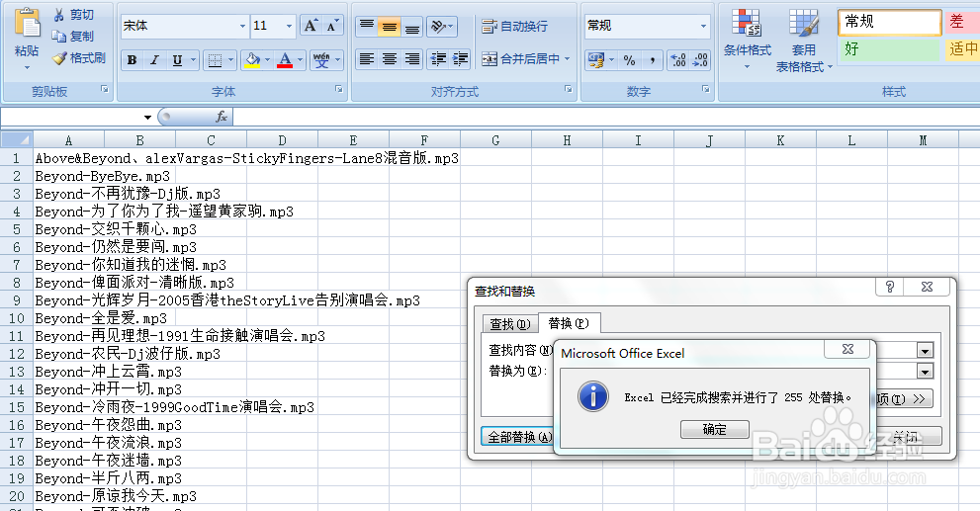Open Replace with history dropdown

pyautogui.click(x=925, y=371)
